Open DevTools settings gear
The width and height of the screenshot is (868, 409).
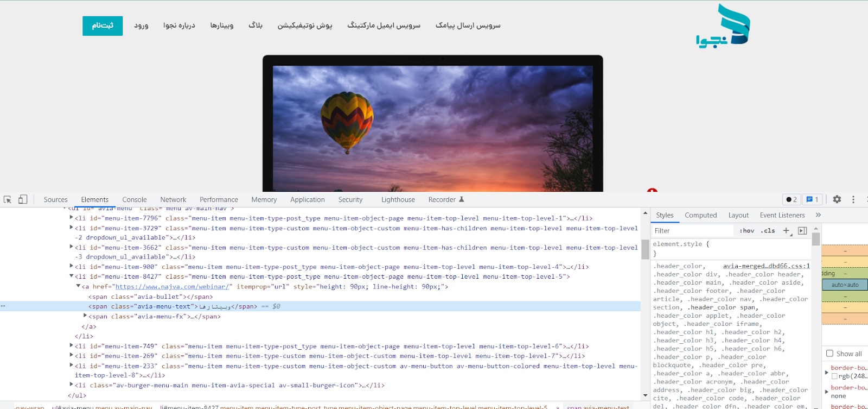837,199
